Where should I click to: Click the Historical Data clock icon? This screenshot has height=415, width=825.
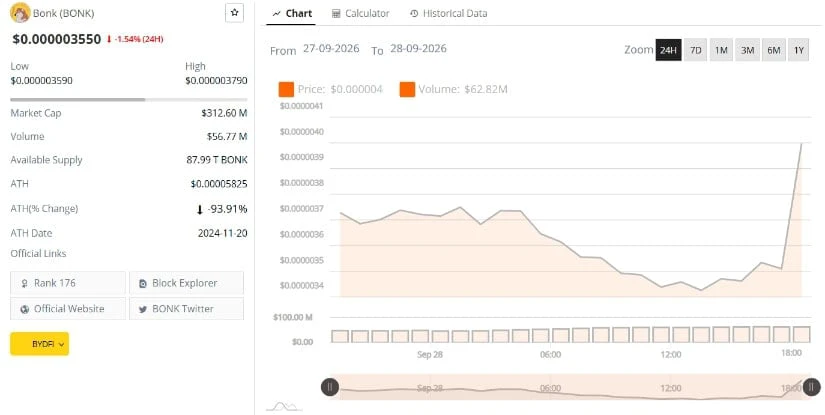coord(414,14)
